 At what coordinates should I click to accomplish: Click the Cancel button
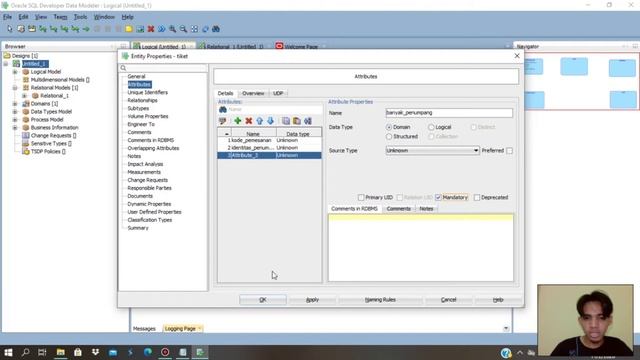click(x=448, y=300)
